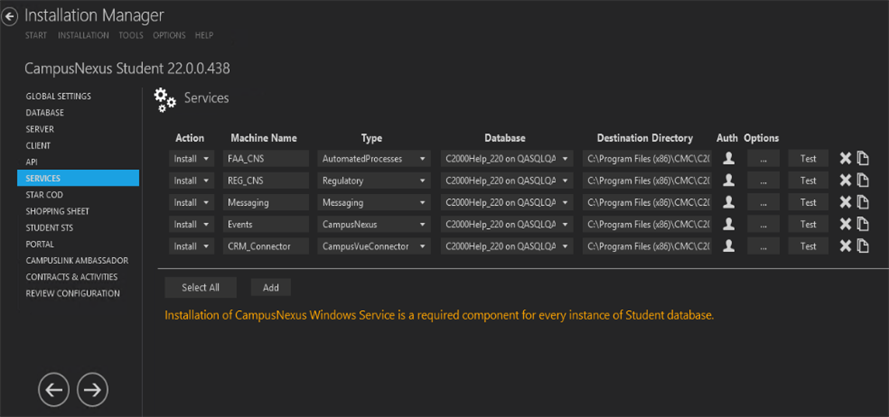The image size is (889, 417).
Task: Click Test button for REG_CNS row
Action: coord(808,180)
